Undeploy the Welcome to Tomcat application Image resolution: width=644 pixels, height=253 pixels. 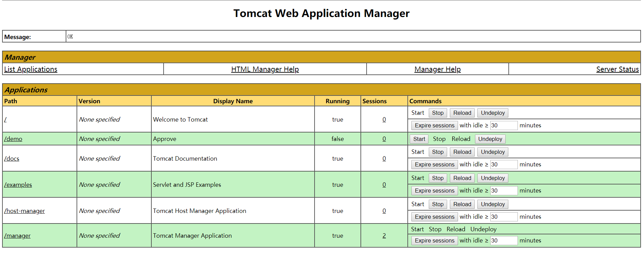coord(493,113)
